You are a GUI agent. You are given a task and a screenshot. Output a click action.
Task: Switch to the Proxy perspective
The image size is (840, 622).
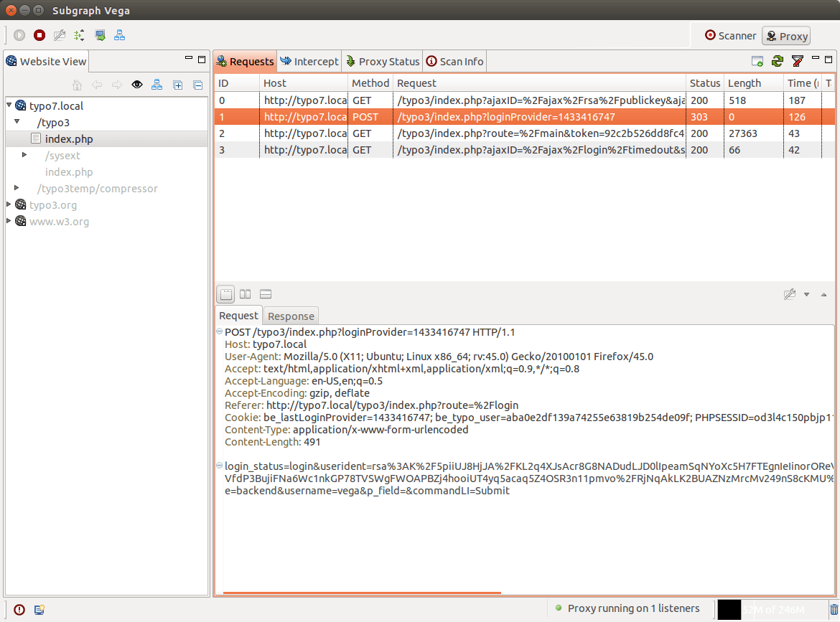[x=786, y=36]
